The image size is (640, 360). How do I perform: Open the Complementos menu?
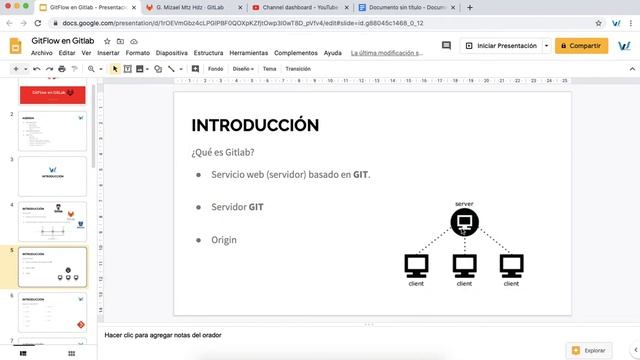[x=296, y=53]
